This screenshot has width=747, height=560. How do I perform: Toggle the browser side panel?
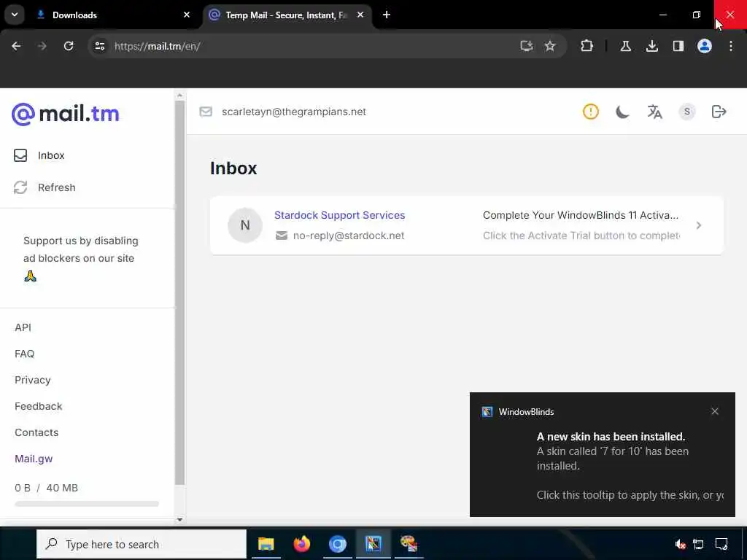tap(678, 46)
